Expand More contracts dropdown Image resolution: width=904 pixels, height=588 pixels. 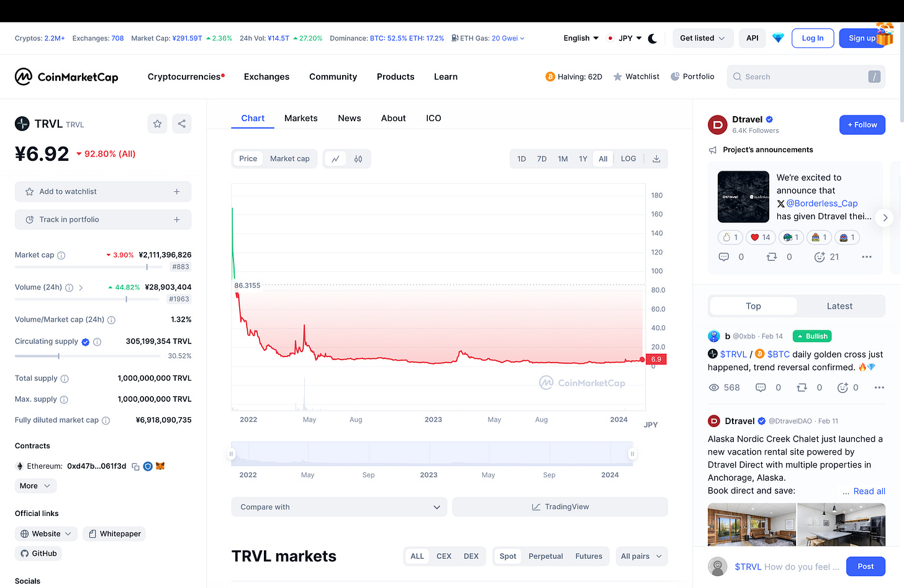(x=35, y=486)
